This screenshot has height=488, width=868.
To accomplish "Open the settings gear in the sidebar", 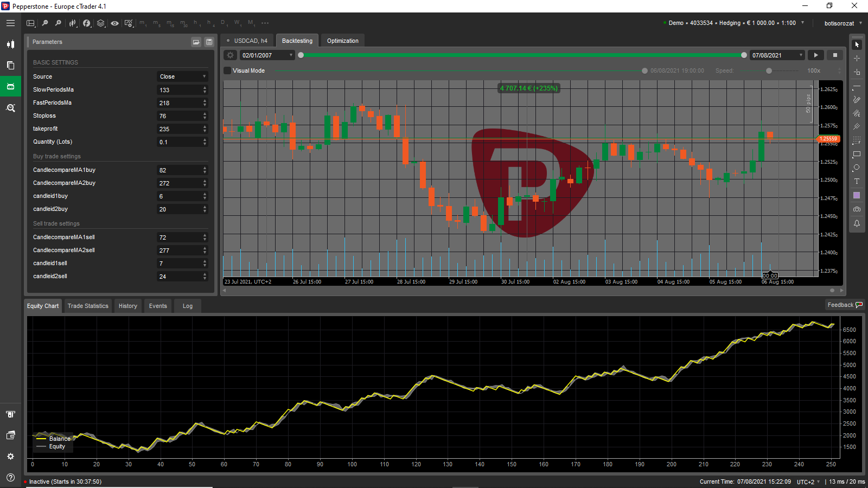I will 10,457.
